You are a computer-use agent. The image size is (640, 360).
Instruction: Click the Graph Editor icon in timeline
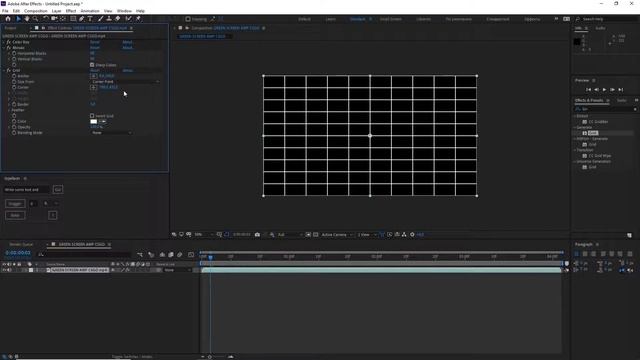pos(191,255)
